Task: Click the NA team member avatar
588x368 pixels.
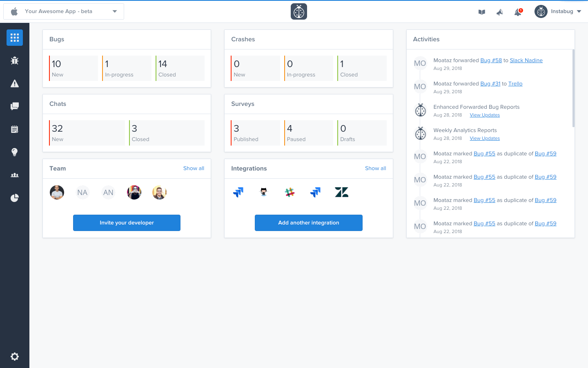Action: [x=82, y=193]
